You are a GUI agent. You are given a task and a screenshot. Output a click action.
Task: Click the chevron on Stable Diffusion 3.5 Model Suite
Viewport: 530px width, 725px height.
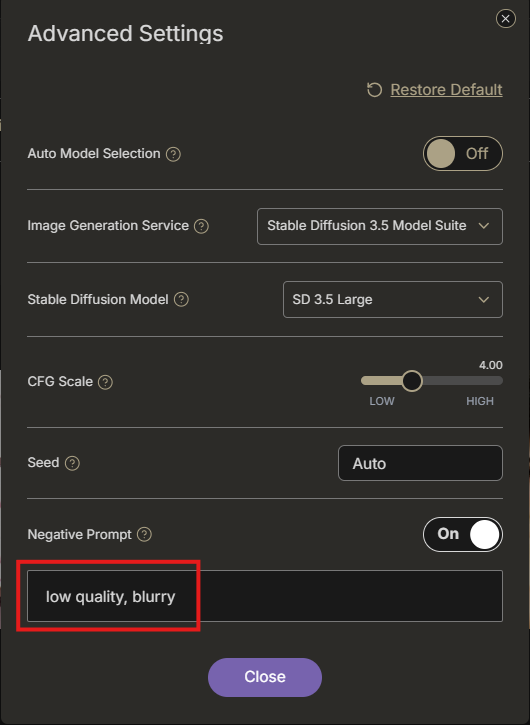click(x=484, y=226)
